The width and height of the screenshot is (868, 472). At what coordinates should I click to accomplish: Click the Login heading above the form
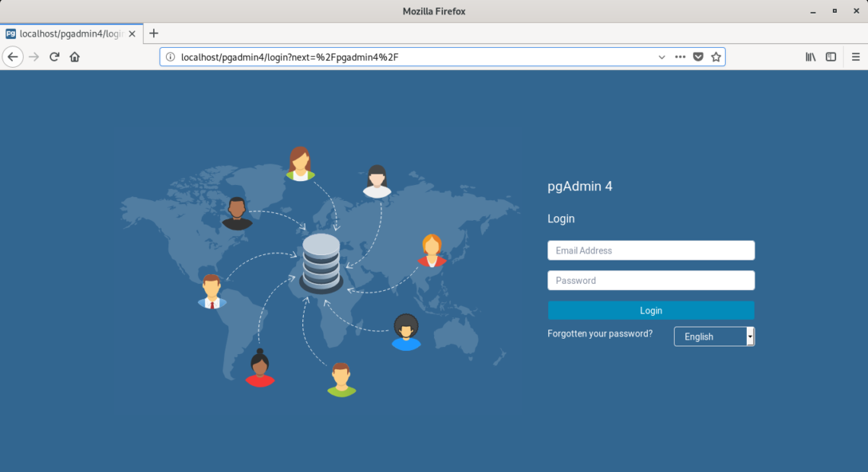coord(560,218)
